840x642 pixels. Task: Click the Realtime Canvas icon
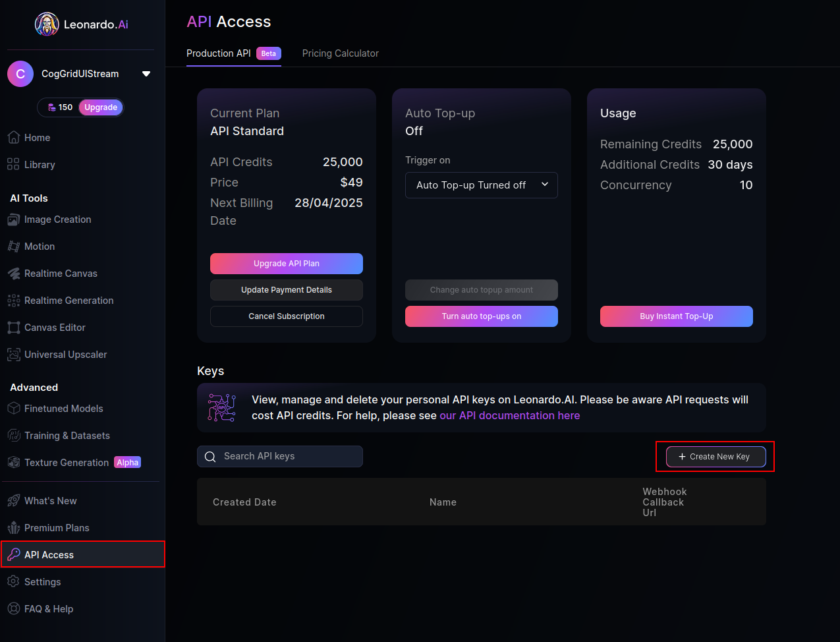pyautogui.click(x=13, y=274)
